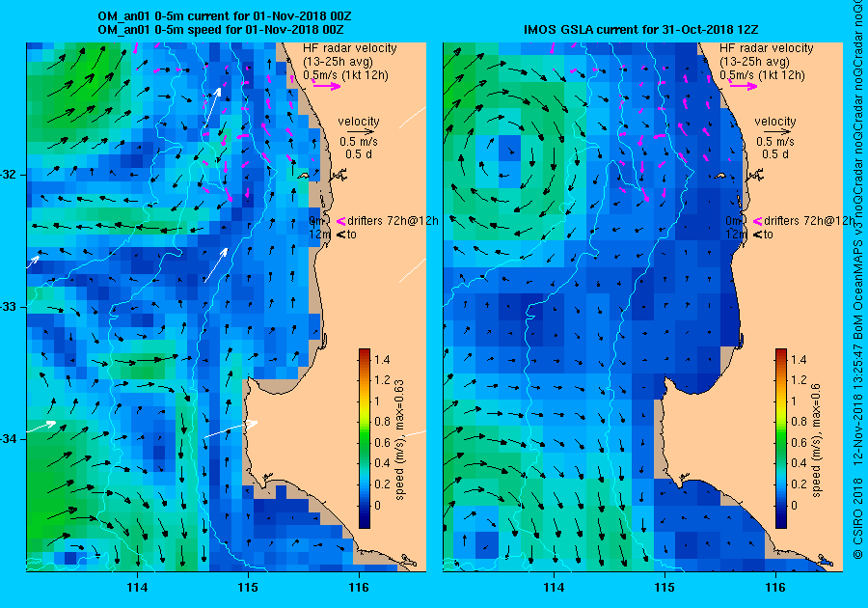Click magenta drifter marker beside 'drifters 72h@12h' in OM_an01 map

340,221
